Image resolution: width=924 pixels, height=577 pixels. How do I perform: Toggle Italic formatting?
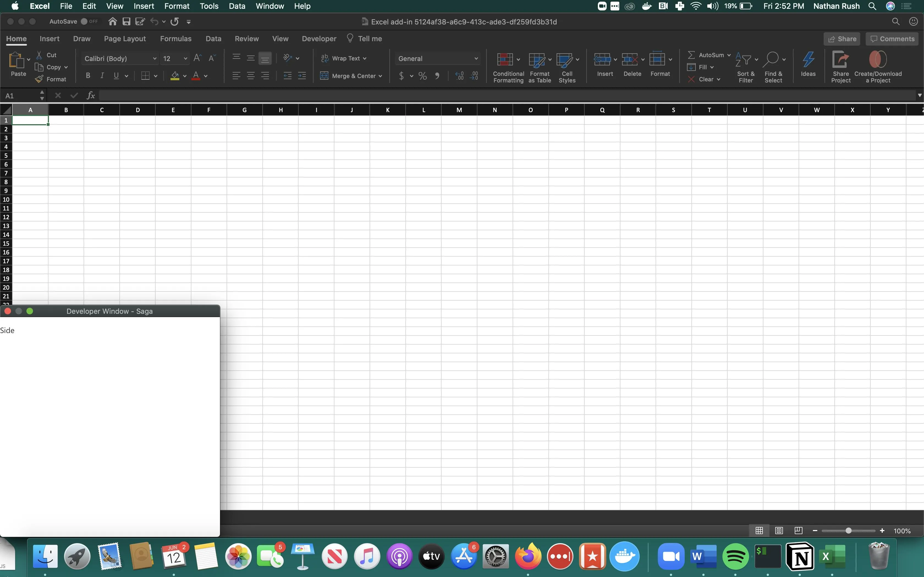pyautogui.click(x=102, y=76)
